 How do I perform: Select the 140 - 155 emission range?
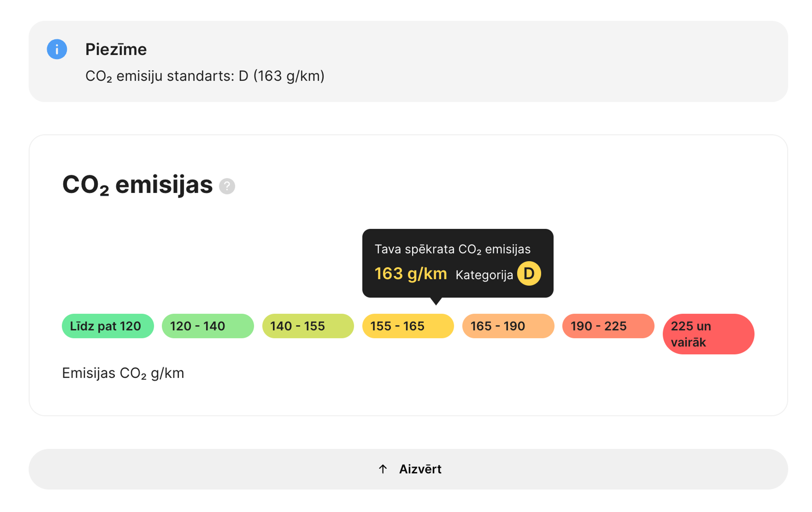click(308, 326)
